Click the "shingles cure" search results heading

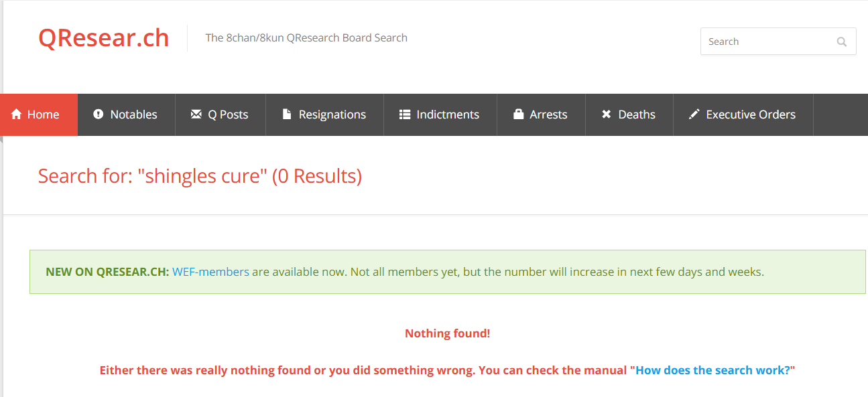[x=200, y=176]
